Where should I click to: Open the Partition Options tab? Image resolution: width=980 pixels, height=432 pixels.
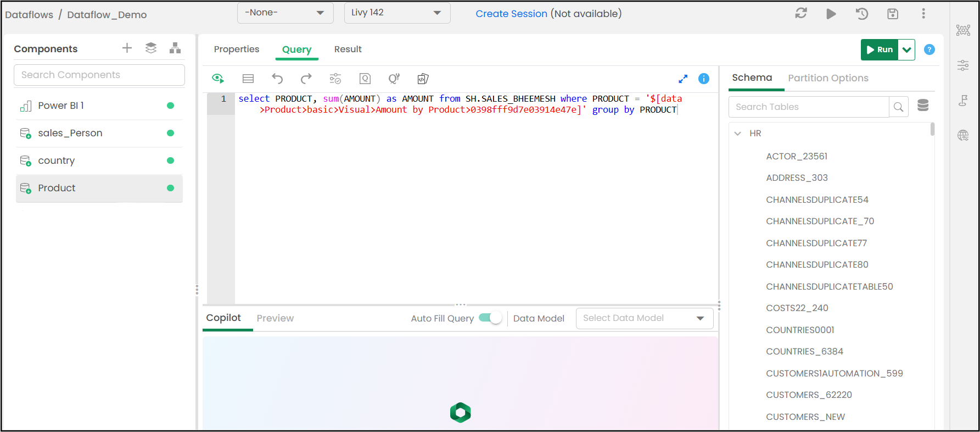tap(828, 78)
